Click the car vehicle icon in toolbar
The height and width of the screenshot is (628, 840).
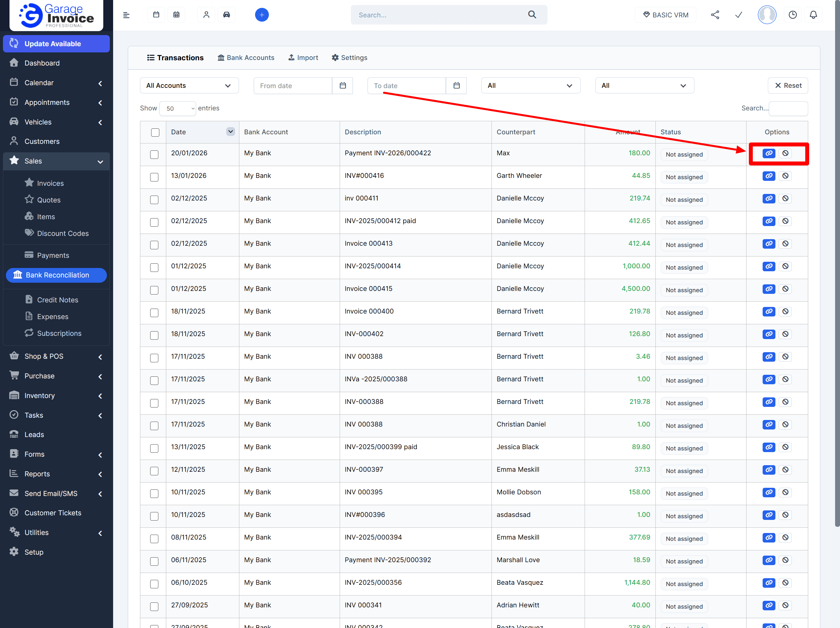tap(226, 15)
